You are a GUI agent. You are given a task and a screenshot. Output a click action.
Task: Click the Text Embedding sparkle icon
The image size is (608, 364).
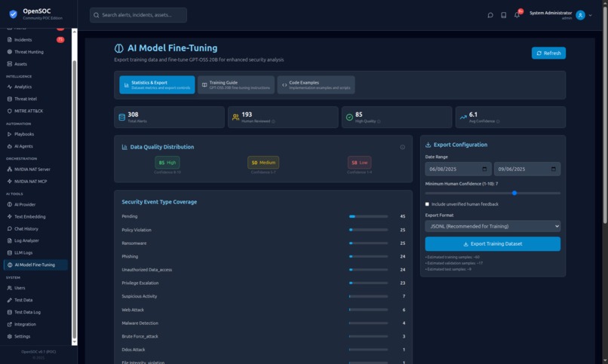pos(9,216)
